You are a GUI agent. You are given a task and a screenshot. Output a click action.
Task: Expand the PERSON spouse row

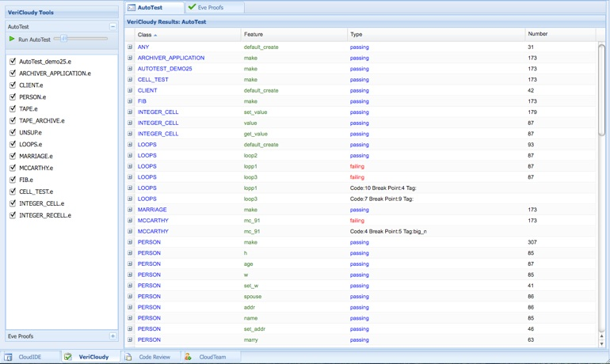[x=130, y=296]
